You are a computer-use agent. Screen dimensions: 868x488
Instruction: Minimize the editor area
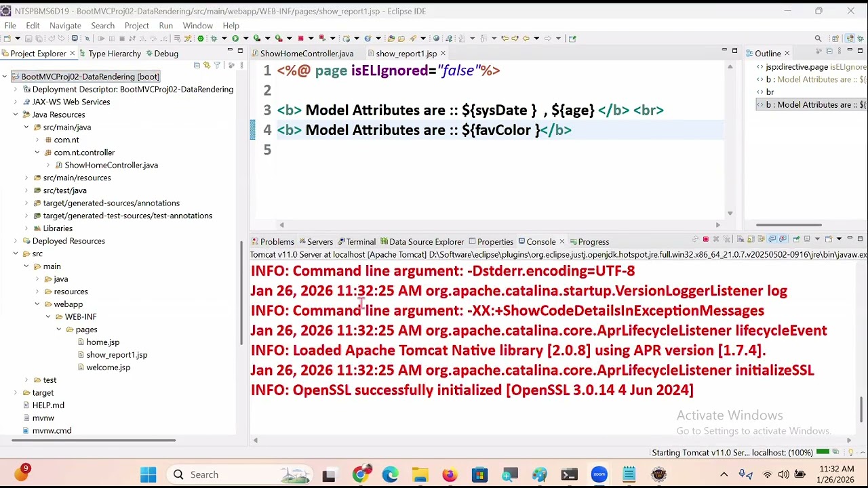724,51
